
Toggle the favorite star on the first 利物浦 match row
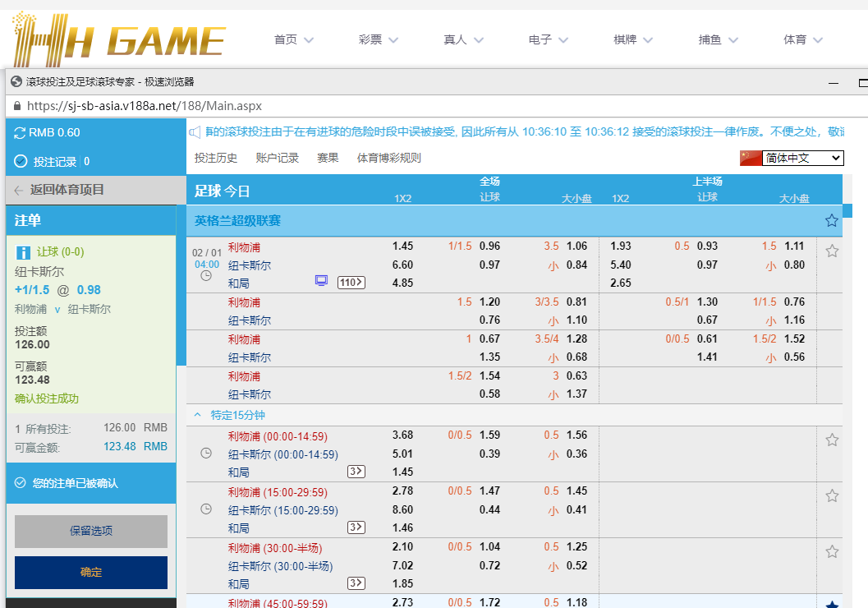click(x=832, y=251)
